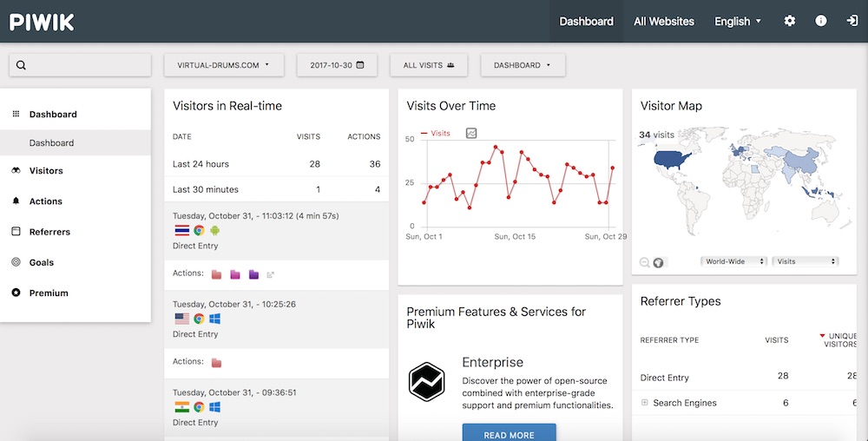Focus the search input field
Viewport: 868px width, 441px height.
pos(80,65)
